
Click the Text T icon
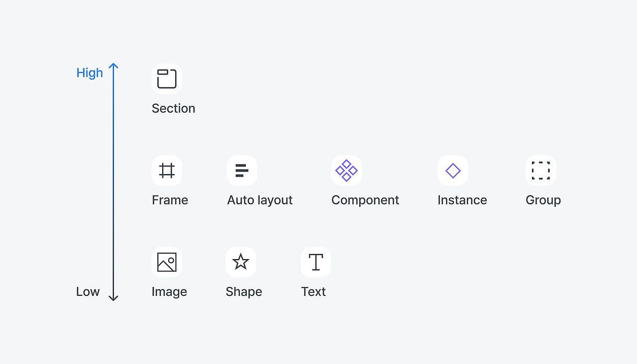pos(316,262)
